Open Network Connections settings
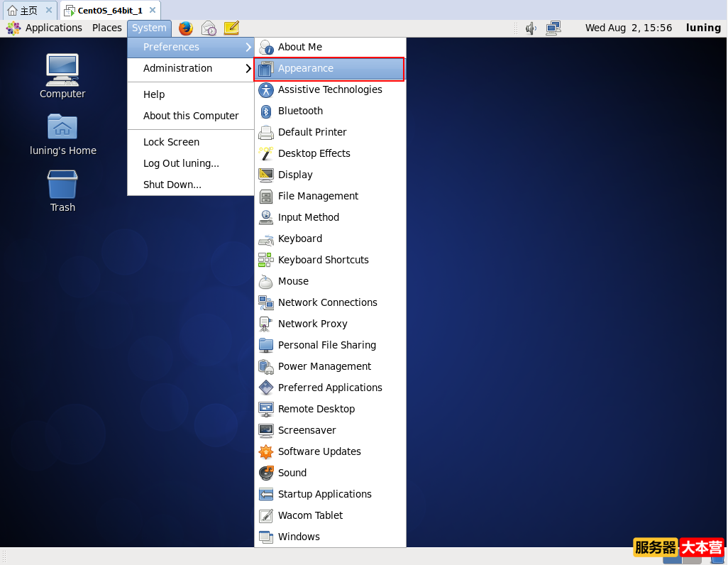Viewport: 728px width, 565px height. 327,302
